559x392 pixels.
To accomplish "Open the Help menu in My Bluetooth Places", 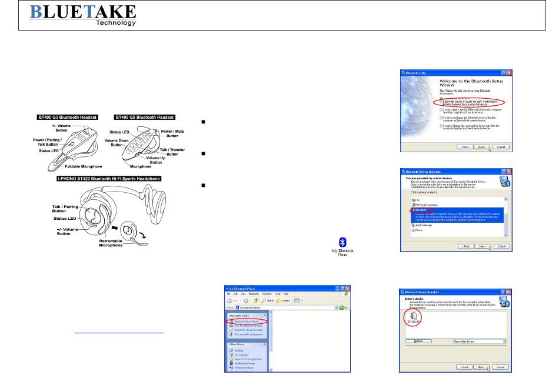I will [286, 294].
